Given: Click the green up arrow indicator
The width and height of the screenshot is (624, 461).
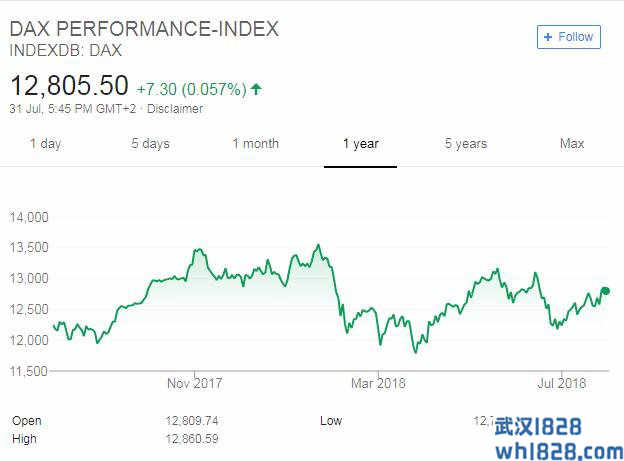Looking at the screenshot, I should (x=257, y=89).
